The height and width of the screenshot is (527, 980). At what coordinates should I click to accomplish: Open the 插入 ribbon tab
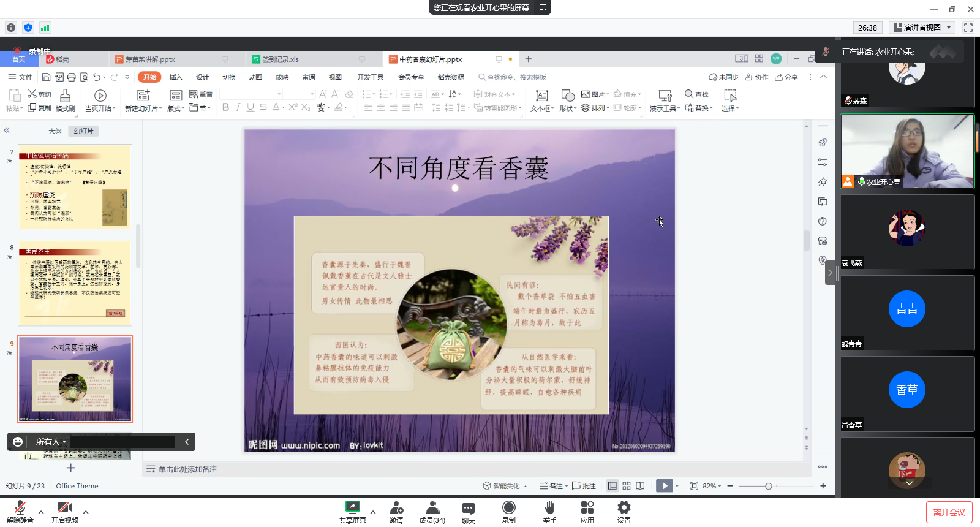[176, 77]
